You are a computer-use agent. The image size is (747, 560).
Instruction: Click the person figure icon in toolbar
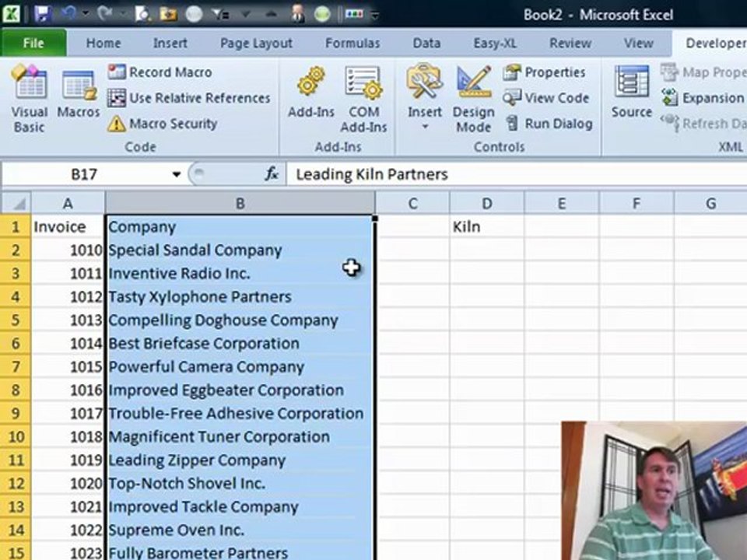298,14
